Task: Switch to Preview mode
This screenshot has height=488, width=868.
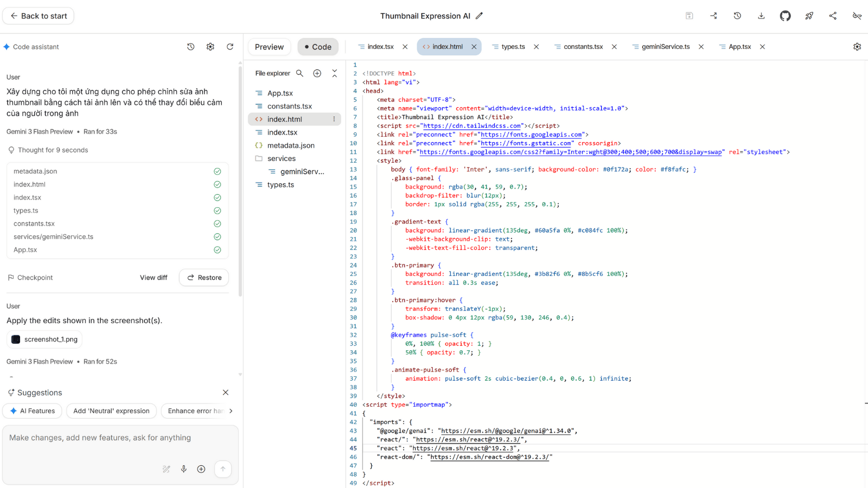Action: pos(269,47)
